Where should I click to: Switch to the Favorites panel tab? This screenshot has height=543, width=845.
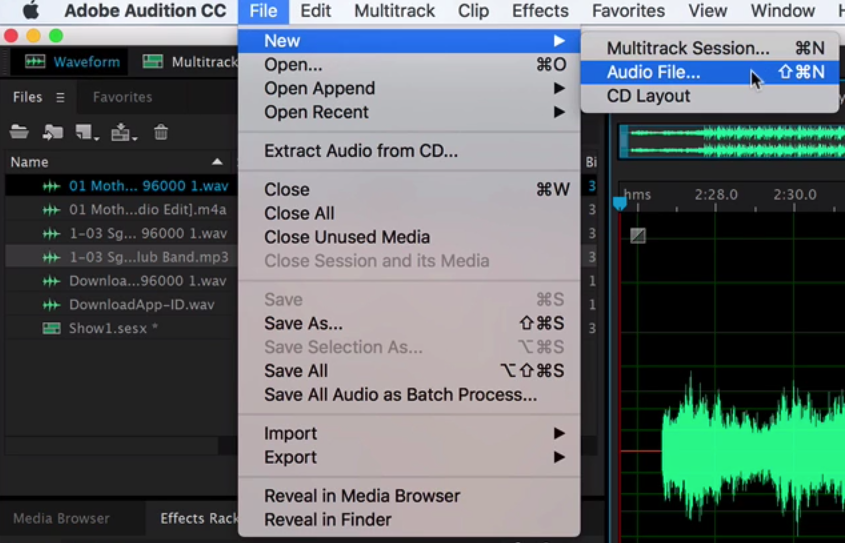click(x=122, y=97)
